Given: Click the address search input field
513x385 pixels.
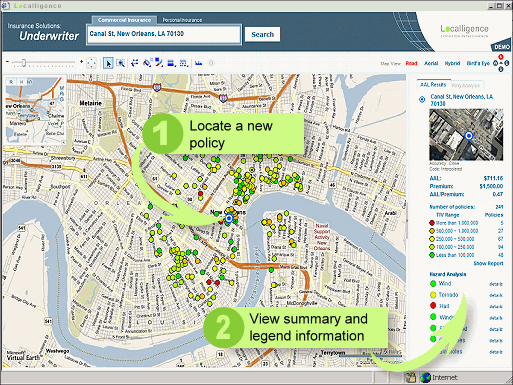Looking at the screenshot, I should click(x=163, y=34).
